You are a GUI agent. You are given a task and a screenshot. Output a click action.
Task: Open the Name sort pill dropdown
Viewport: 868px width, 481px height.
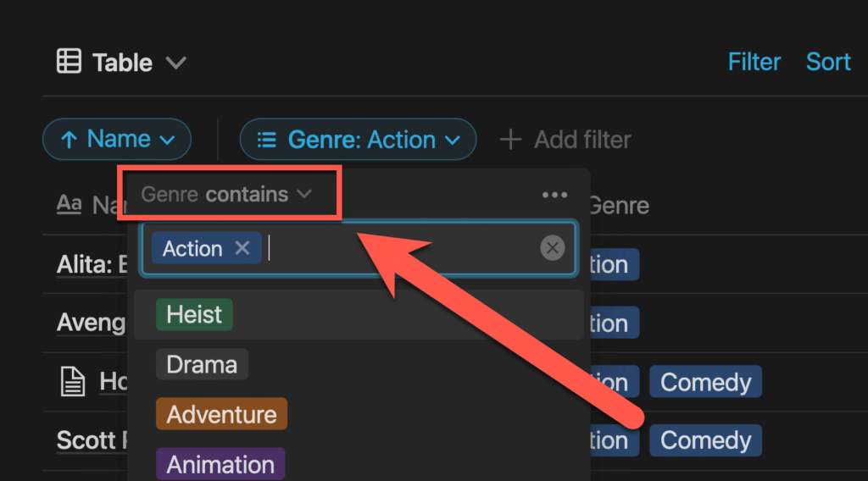(117, 140)
